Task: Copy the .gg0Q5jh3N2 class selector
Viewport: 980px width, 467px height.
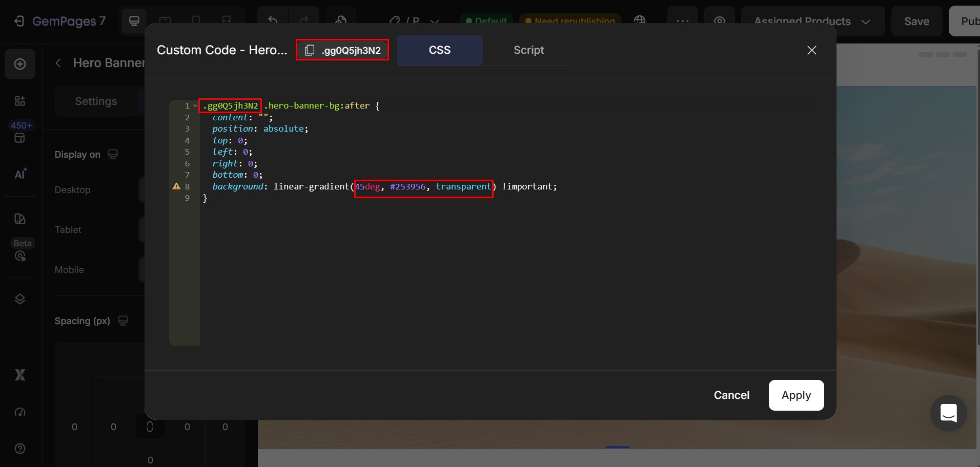Action: click(342, 50)
